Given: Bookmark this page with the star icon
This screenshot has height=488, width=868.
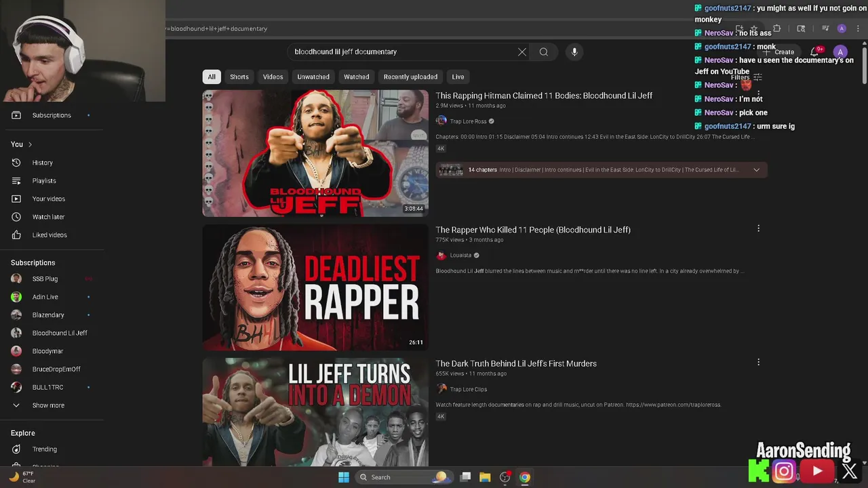Looking at the screenshot, I should [753, 28].
